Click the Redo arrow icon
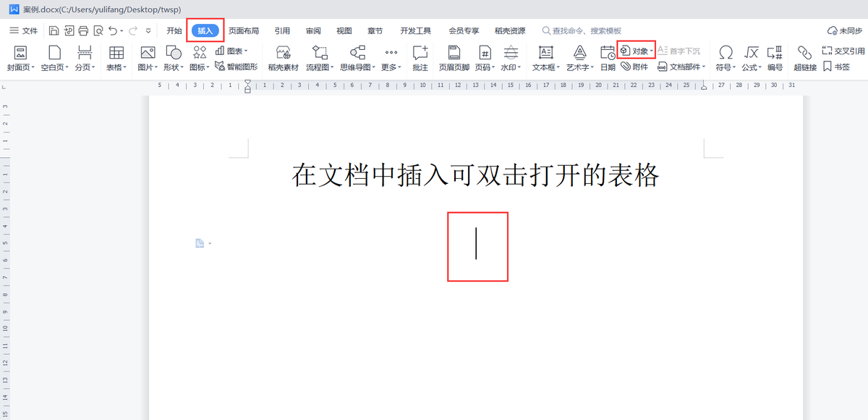 133,30
